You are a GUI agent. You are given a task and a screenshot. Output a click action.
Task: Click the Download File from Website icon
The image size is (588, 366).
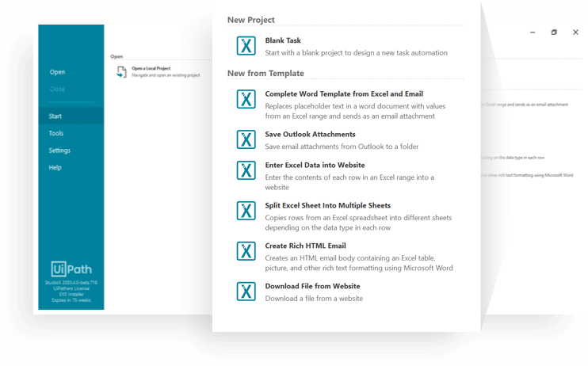click(x=246, y=292)
